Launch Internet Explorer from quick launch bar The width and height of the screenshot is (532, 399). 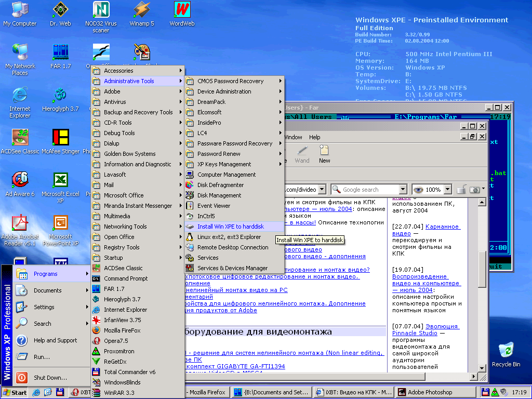pos(37,392)
